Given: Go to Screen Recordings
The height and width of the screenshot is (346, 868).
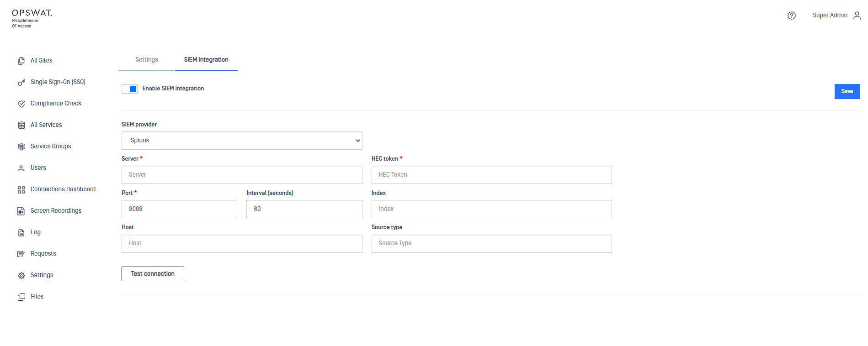Looking at the screenshot, I should [56, 210].
